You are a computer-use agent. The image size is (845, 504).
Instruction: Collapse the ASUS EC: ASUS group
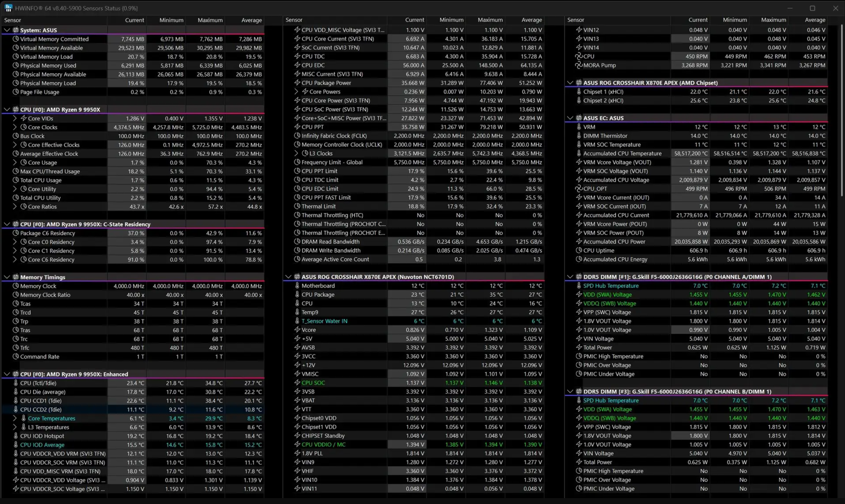coord(570,118)
